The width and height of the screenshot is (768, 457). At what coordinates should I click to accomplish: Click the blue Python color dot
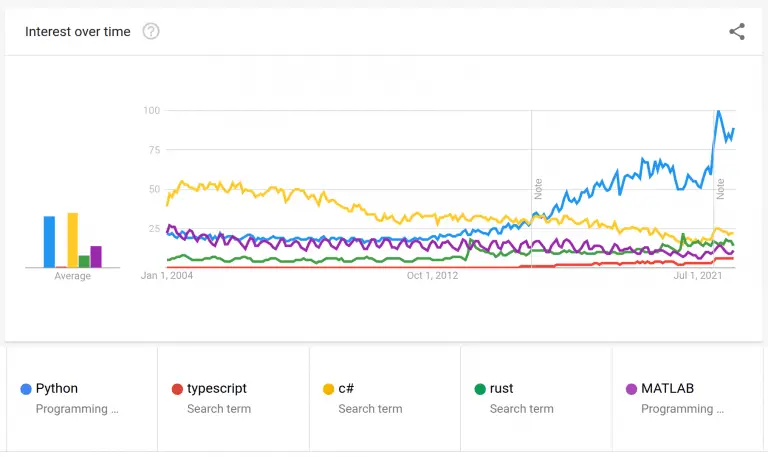click(x=26, y=389)
